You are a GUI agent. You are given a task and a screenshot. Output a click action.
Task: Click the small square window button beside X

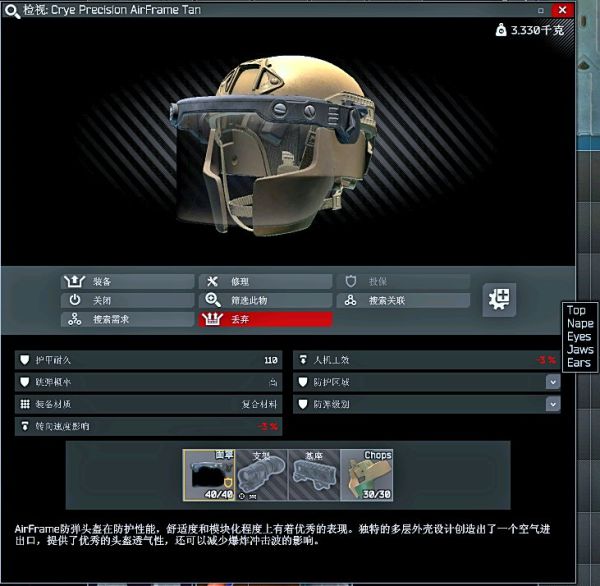(541, 10)
